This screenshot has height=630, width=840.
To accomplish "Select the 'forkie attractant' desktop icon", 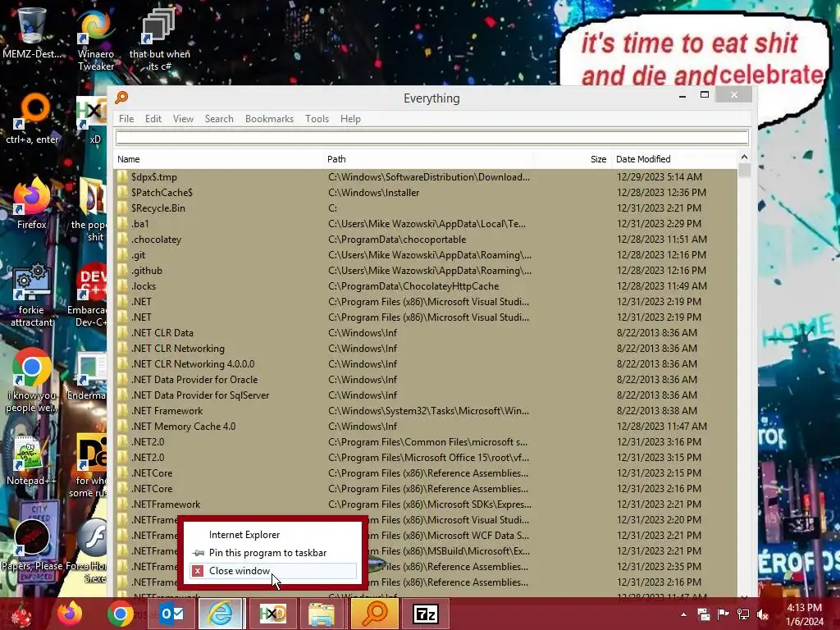I will tap(32, 294).
